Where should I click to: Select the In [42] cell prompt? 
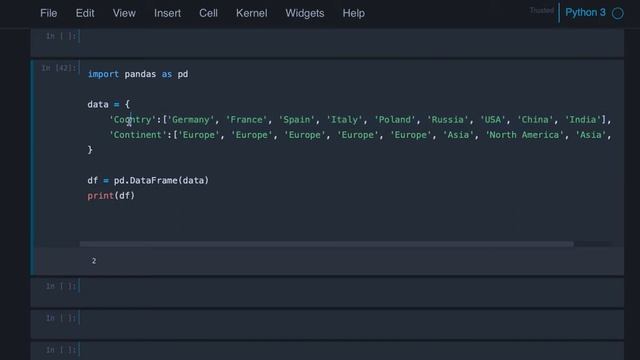[x=59, y=68]
